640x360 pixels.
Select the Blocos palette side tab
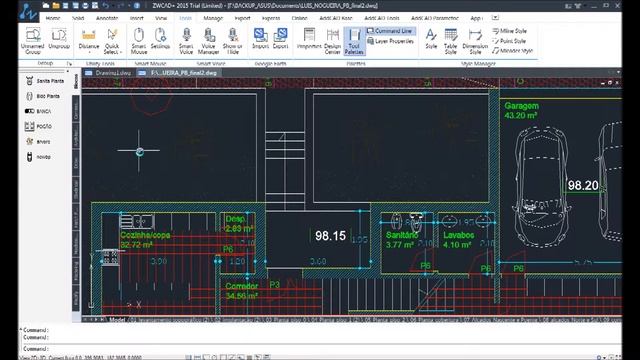[76, 81]
